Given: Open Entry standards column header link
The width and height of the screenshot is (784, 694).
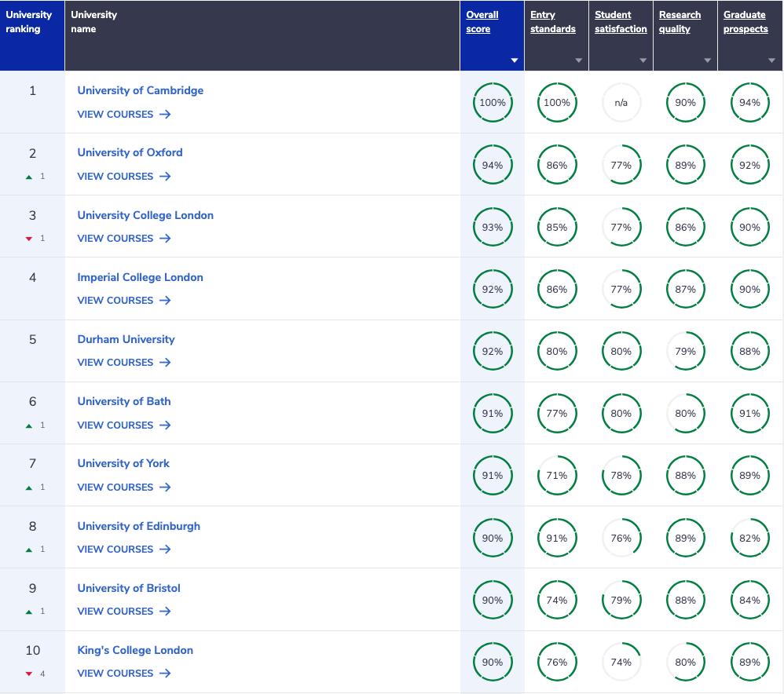Looking at the screenshot, I should (552, 22).
